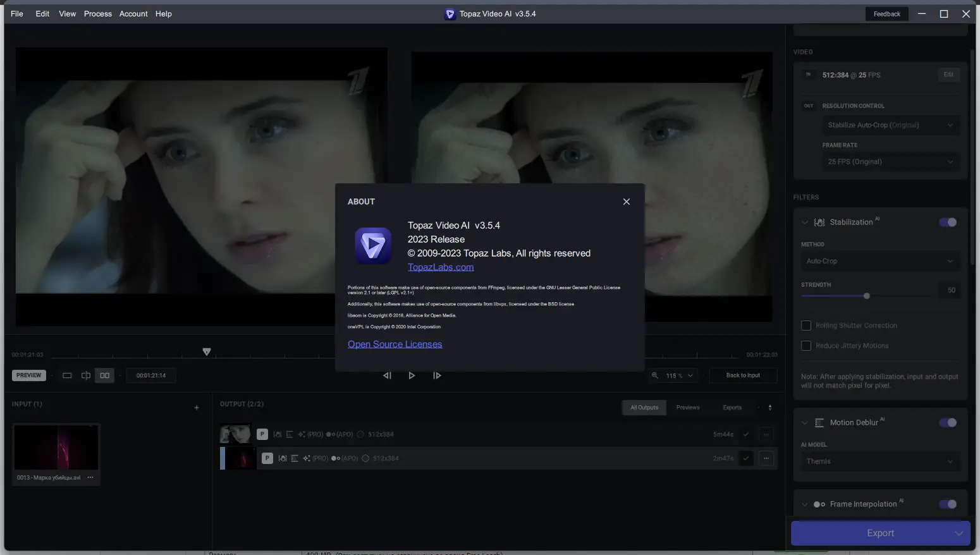Viewport: 980px width, 555px height.
Task: Select side-by-side preview mode
Action: (x=104, y=375)
